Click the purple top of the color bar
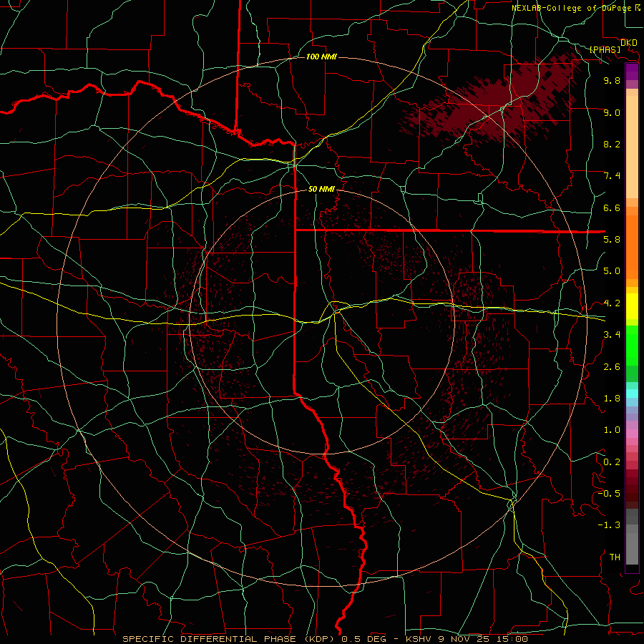The image size is (644, 644). point(632,72)
